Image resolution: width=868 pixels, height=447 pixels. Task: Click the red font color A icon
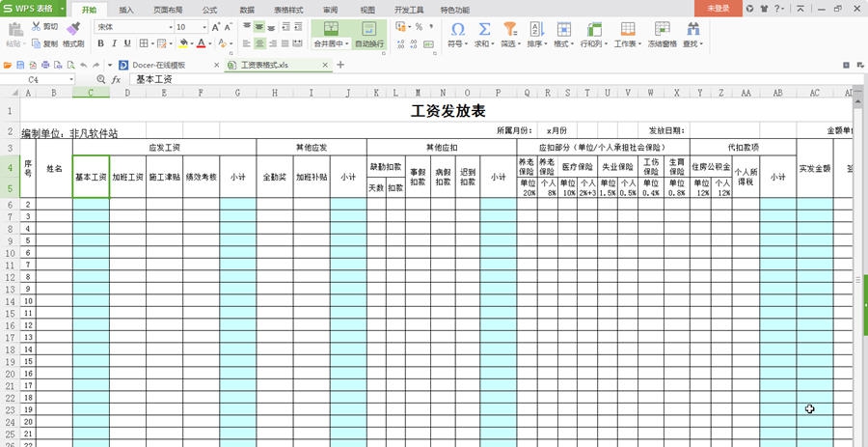click(201, 43)
